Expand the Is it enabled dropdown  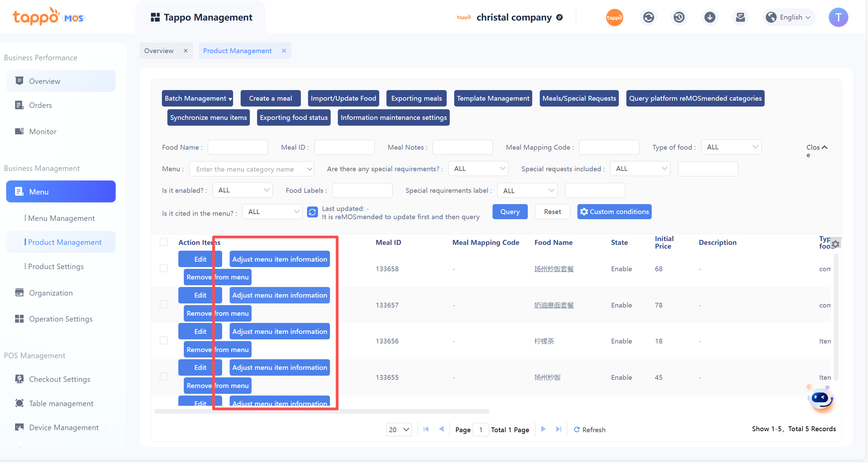coord(242,190)
